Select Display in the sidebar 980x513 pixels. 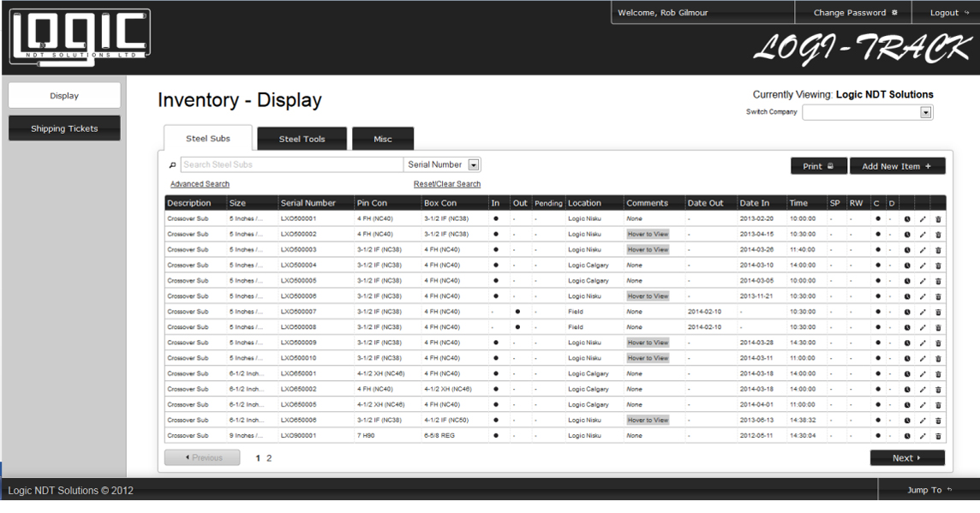tap(64, 96)
